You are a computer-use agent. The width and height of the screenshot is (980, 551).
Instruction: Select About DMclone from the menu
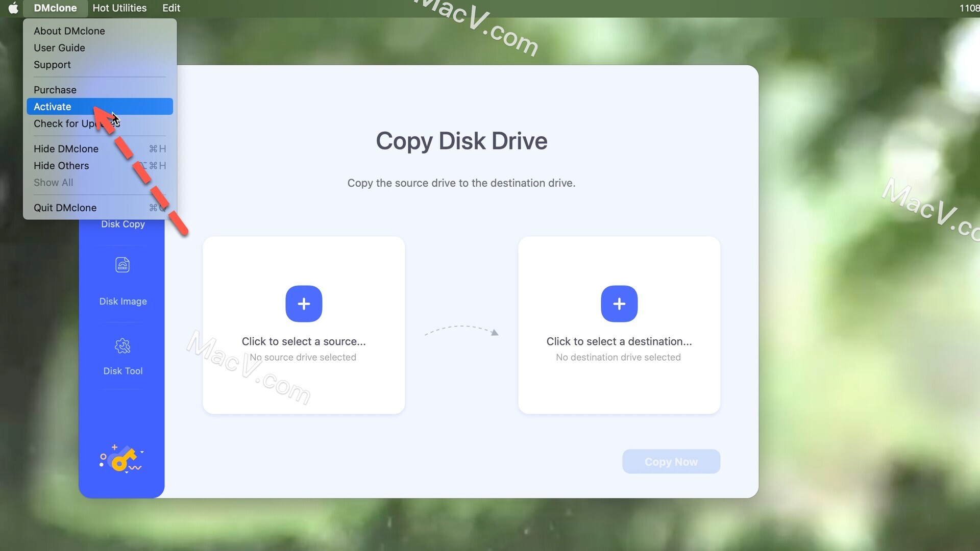(100, 31)
